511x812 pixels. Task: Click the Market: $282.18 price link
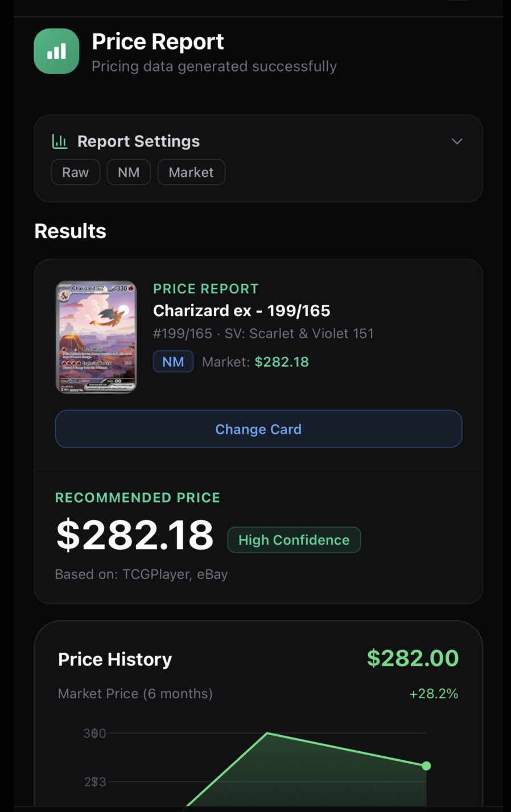pos(281,362)
